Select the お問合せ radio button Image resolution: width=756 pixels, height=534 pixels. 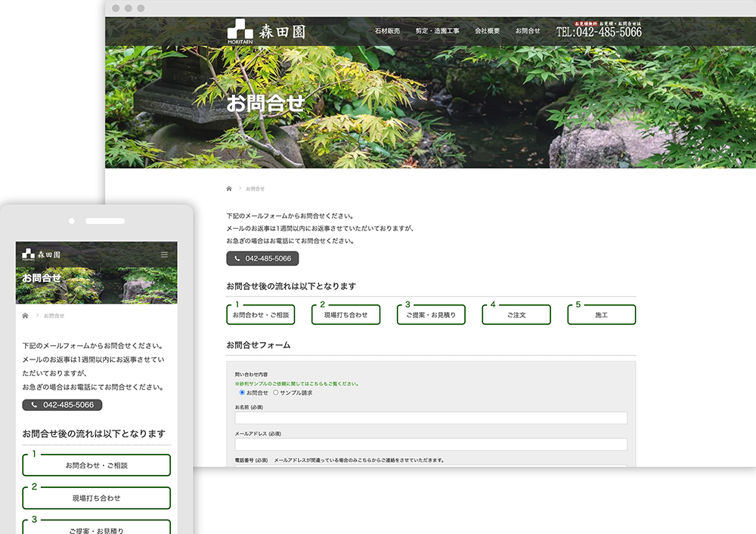click(242, 393)
